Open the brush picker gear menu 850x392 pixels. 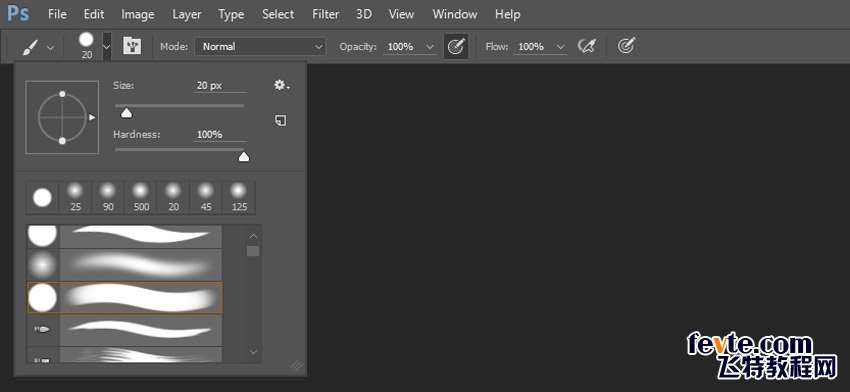point(281,85)
